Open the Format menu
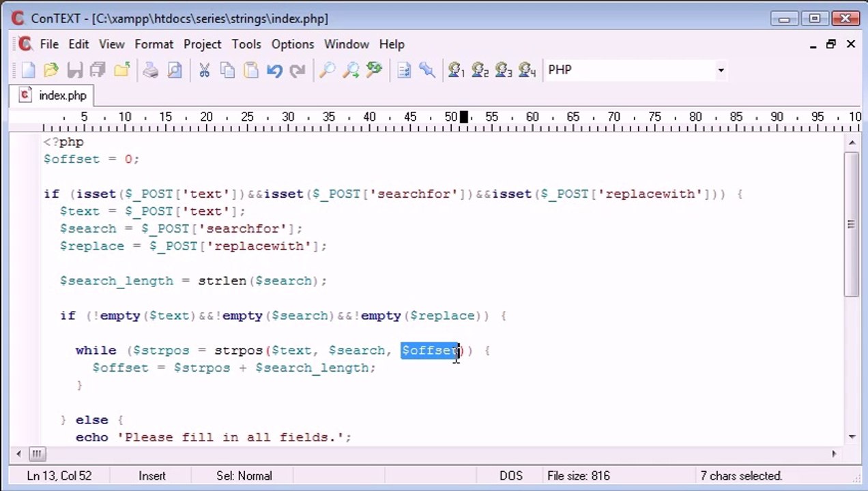The image size is (868, 491). point(154,44)
